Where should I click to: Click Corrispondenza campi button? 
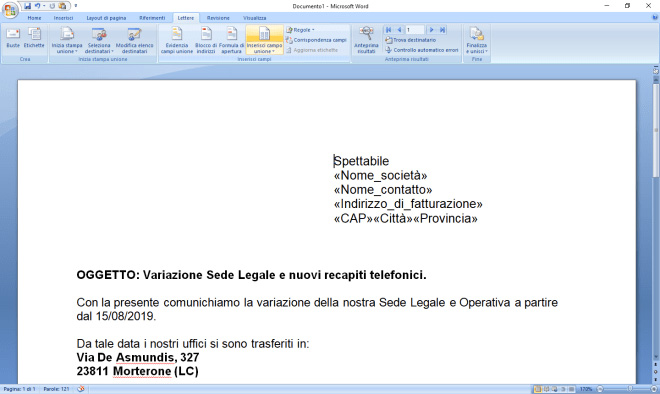pos(316,40)
